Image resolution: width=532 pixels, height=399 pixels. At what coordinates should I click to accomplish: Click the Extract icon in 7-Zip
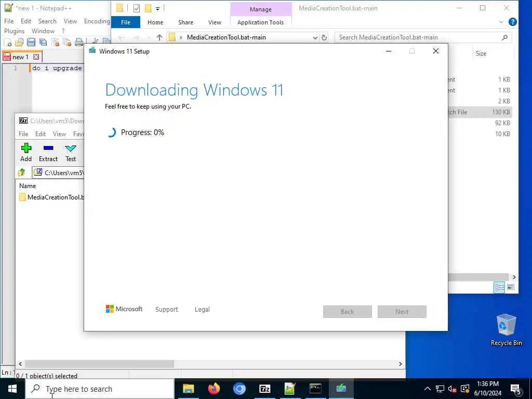48,152
